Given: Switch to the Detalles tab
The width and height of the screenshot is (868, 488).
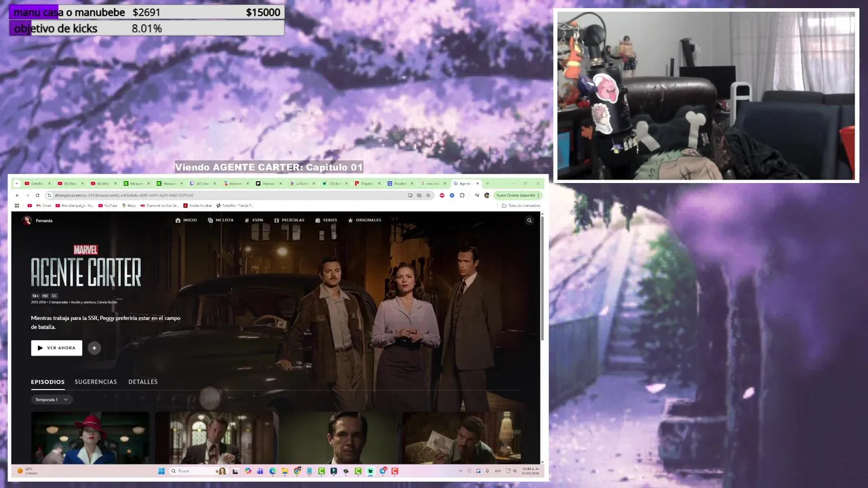Looking at the screenshot, I should tap(143, 382).
